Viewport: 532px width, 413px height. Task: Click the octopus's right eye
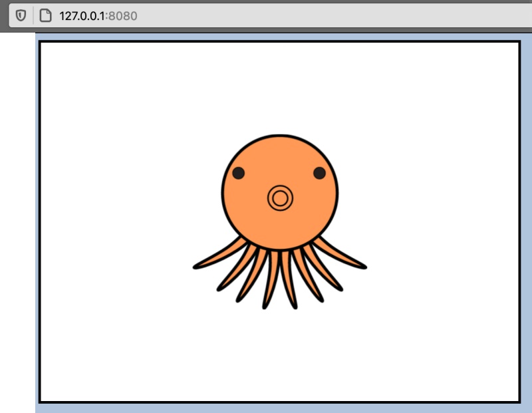point(319,173)
